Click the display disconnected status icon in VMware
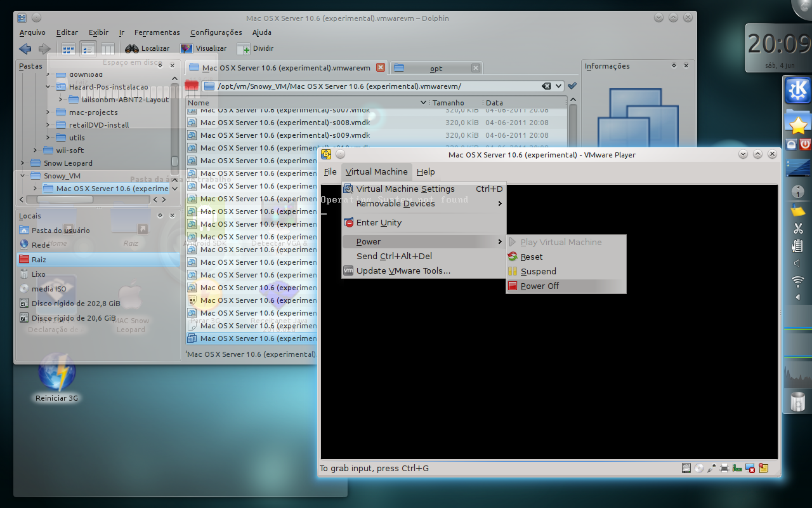812x508 pixels. coord(750,469)
